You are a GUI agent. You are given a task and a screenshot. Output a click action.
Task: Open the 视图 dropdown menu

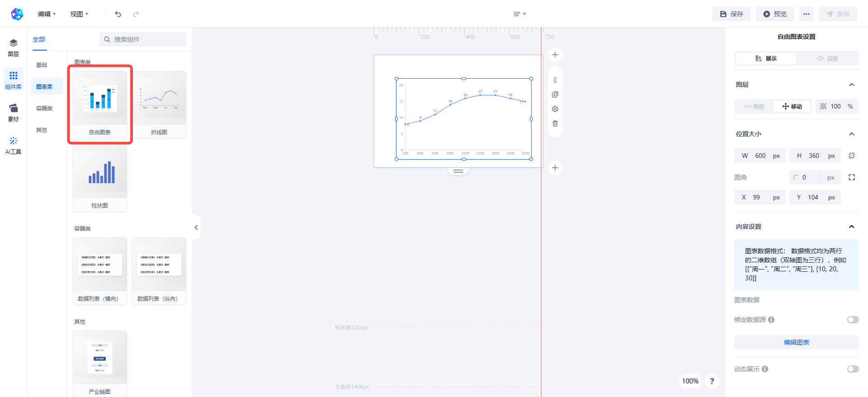79,14
